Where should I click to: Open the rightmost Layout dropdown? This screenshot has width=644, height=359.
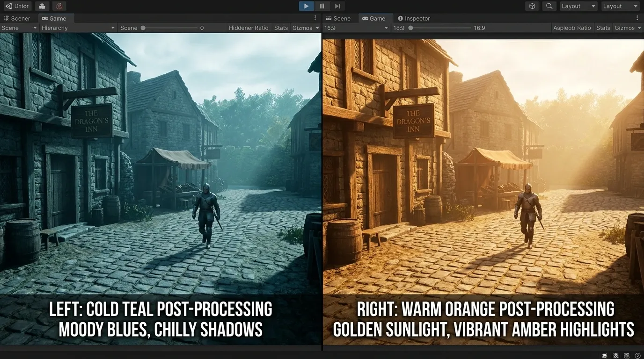coord(620,6)
